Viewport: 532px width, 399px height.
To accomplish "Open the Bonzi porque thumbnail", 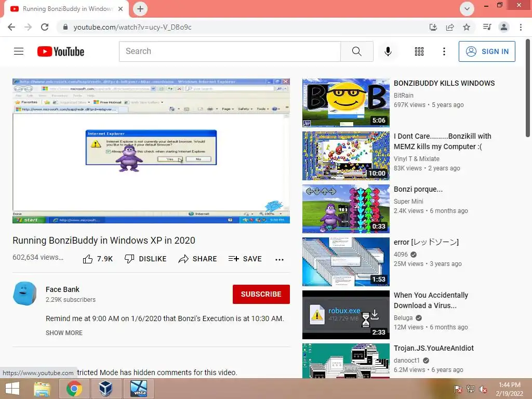I will click(x=345, y=209).
